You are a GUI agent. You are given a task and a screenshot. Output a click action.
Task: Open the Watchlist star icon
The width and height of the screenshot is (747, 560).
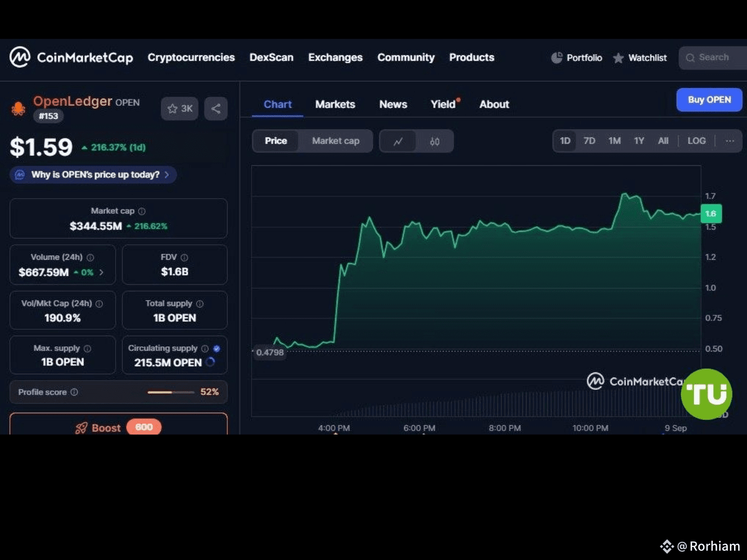pos(618,58)
